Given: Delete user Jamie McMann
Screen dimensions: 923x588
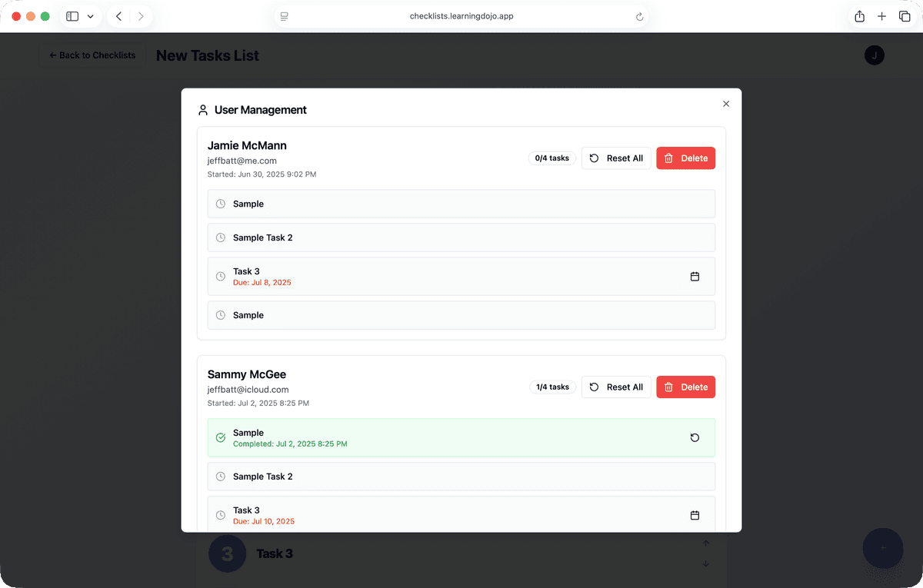Looking at the screenshot, I should pos(685,158).
